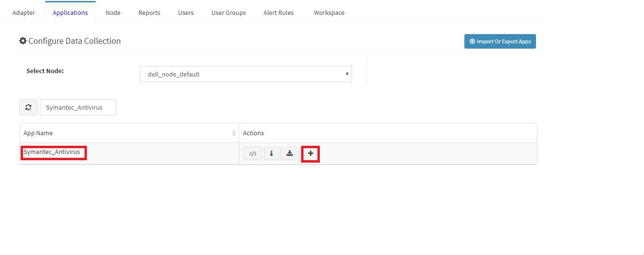View code for Symantec_Antivirus app

click(x=253, y=153)
